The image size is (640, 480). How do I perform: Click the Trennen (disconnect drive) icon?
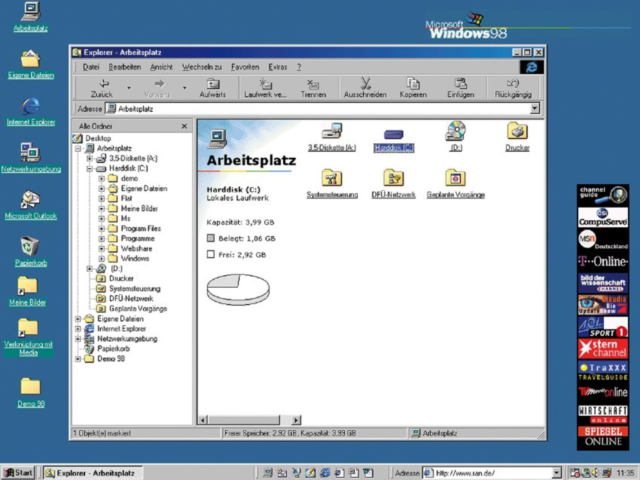pyautogui.click(x=313, y=87)
